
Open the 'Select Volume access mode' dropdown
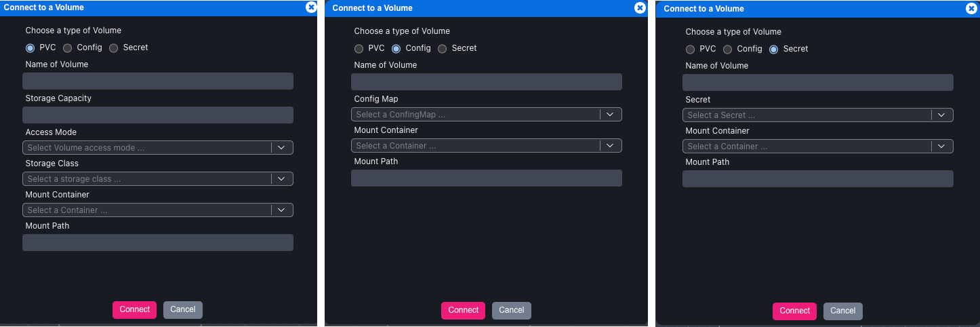(x=147, y=148)
